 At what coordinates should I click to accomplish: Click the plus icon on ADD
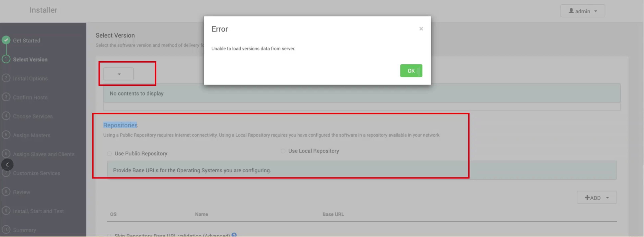[587, 198]
